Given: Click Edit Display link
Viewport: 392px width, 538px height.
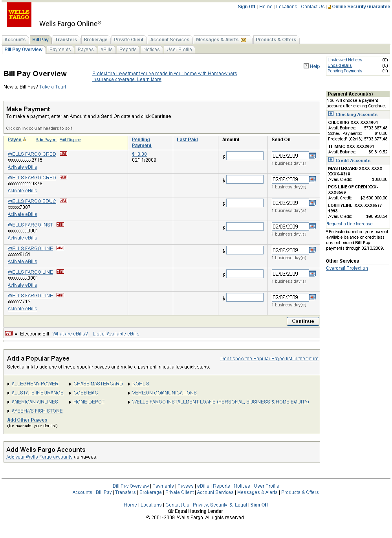Looking at the screenshot, I should [x=70, y=140].
